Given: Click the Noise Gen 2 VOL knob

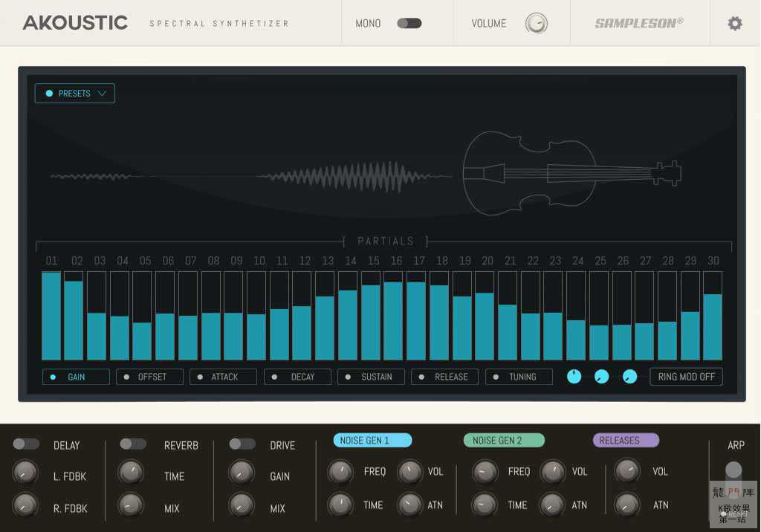Looking at the screenshot, I should point(553,472).
